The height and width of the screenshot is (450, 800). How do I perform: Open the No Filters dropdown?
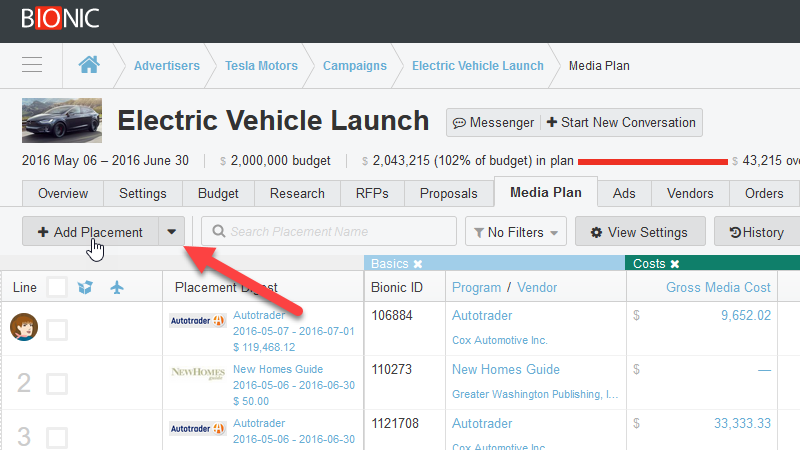[516, 232]
